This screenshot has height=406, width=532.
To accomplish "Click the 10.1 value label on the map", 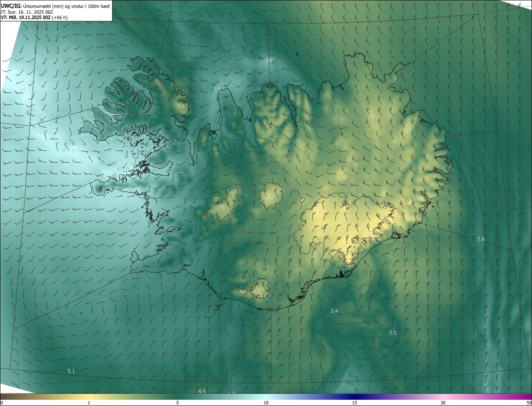I will click(26, 89).
